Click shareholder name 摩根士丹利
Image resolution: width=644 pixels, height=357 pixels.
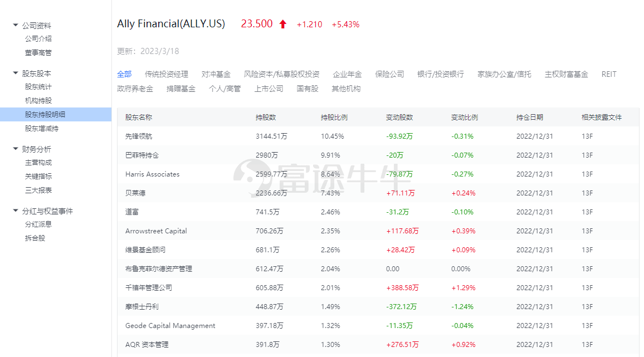pyautogui.click(x=142, y=306)
